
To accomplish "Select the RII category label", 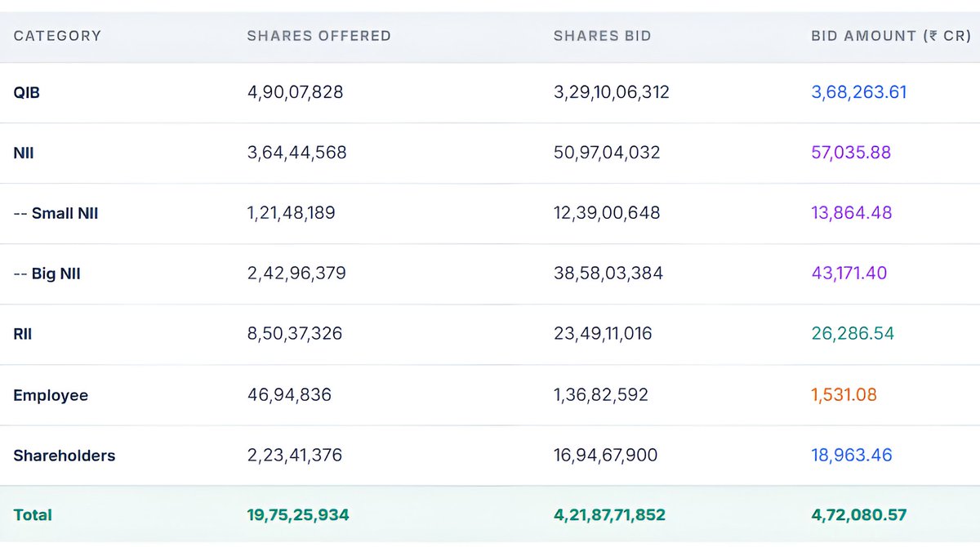I will coord(23,334).
